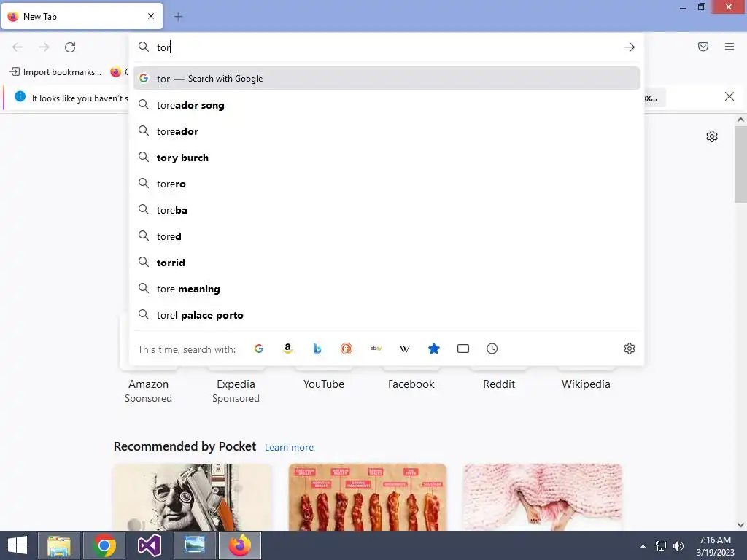Open volume control in system tray

678,546
